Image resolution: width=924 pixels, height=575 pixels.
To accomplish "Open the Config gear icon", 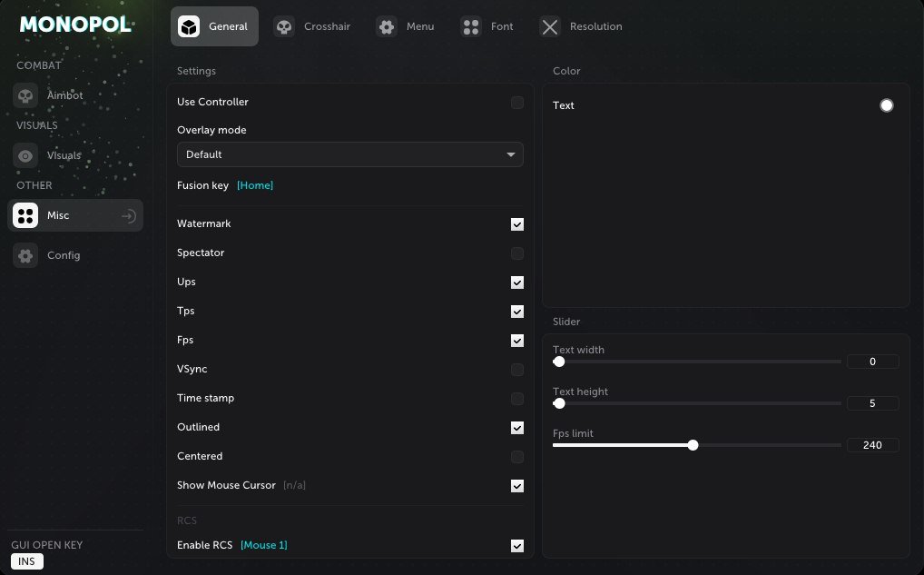I will click(25, 255).
